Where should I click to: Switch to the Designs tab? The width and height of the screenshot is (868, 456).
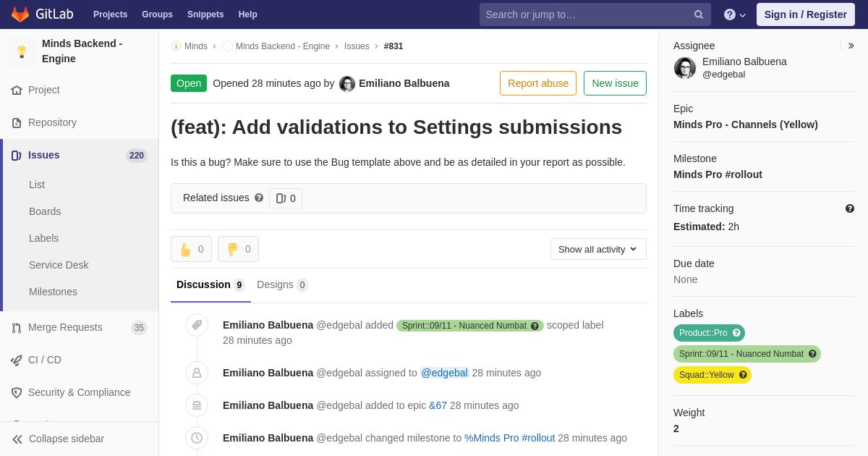[282, 284]
